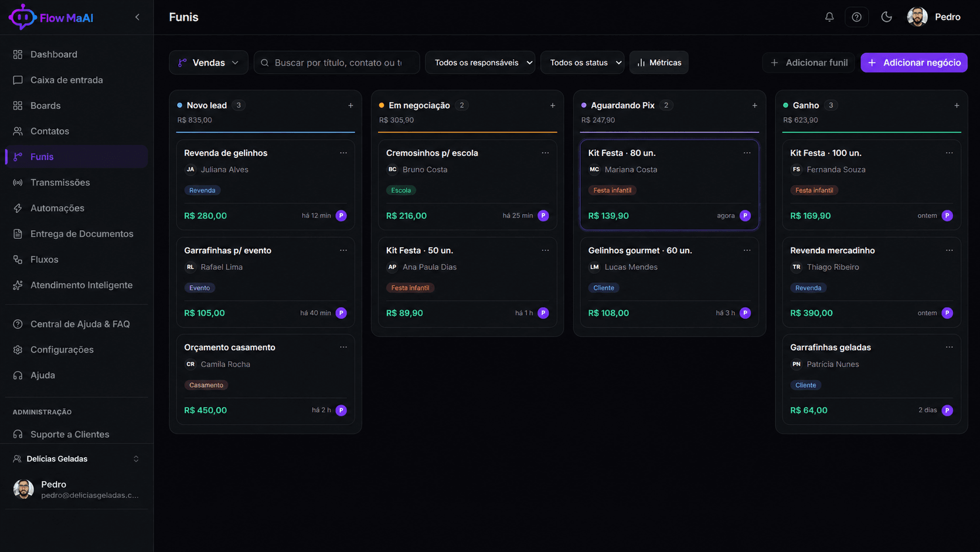Go to Dashboard in the sidebar
The width and height of the screenshot is (980, 552).
(76, 55)
